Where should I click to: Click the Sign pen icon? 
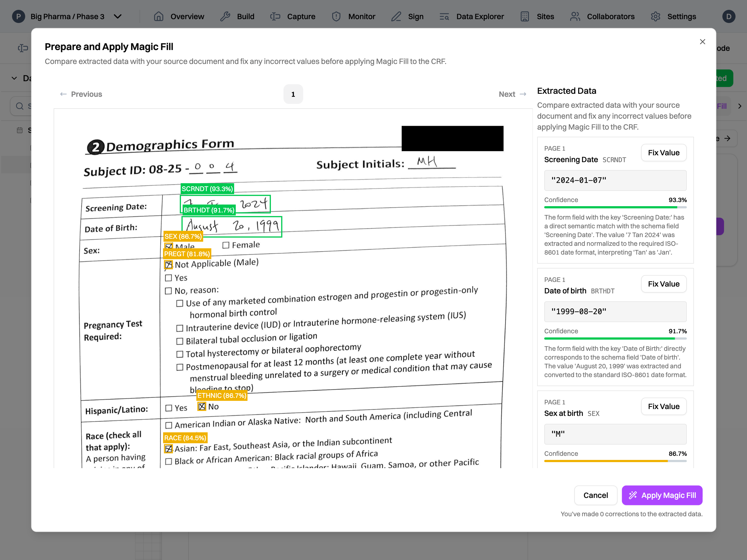pos(396,16)
